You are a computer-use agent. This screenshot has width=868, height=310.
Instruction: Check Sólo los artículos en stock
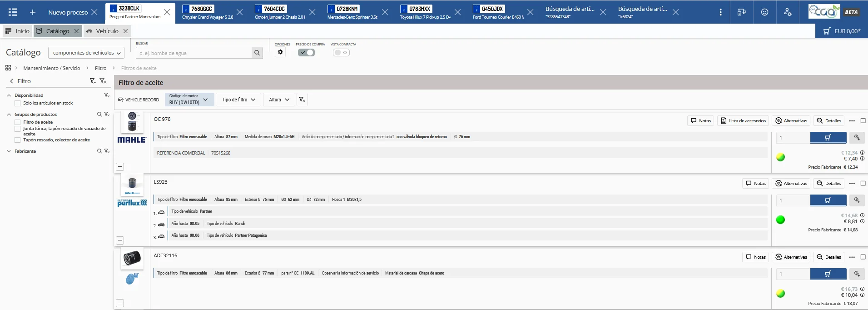(x=18, y=103)
